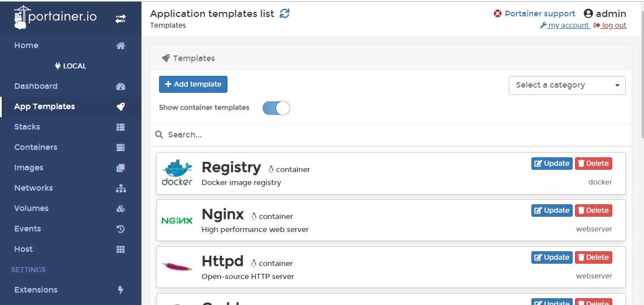Click the Add template button
The width and height of the screenshot is (644, 305).
[x=193, y=84]
